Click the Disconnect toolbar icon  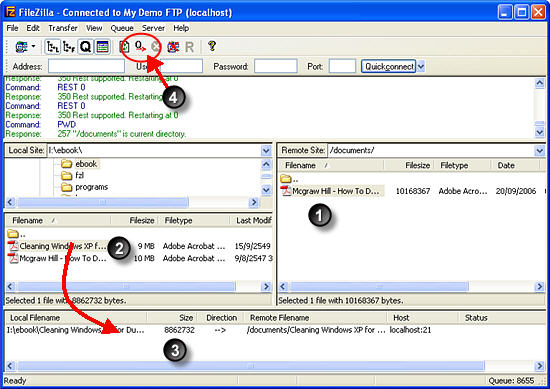(x=173, y=47)
